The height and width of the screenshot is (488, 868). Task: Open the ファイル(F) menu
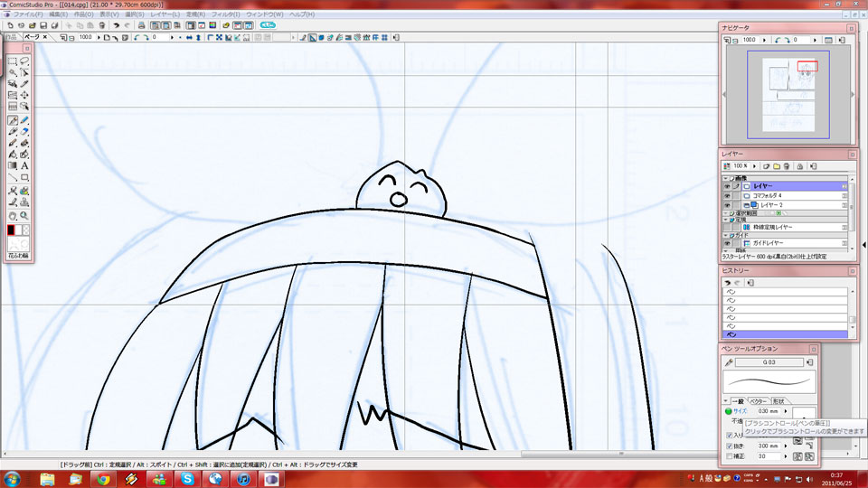click(28, 14)
